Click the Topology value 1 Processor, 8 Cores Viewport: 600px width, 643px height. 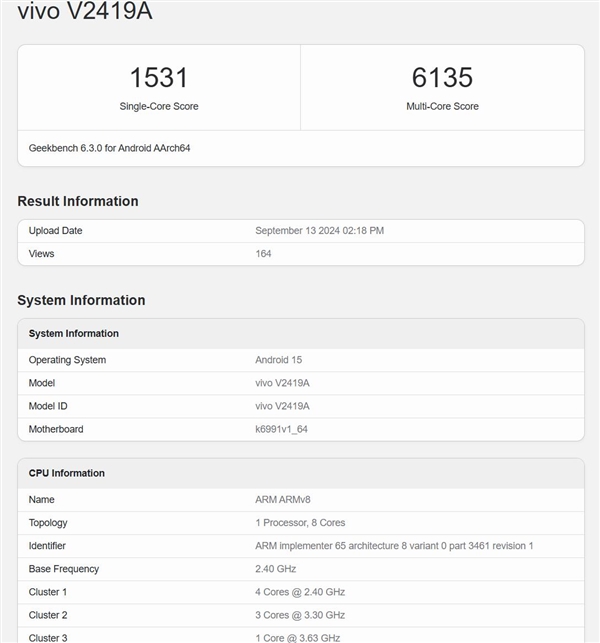tap(300, 522)
